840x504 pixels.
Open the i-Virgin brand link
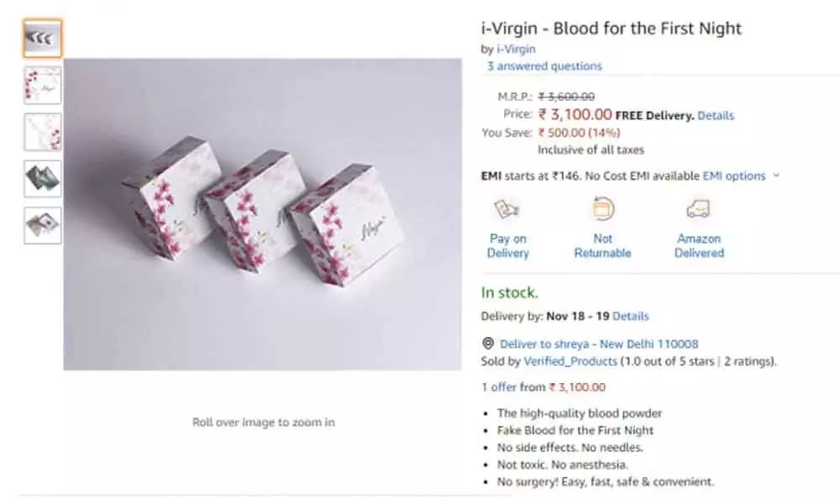pyautogui.click(x=516, y=49)
